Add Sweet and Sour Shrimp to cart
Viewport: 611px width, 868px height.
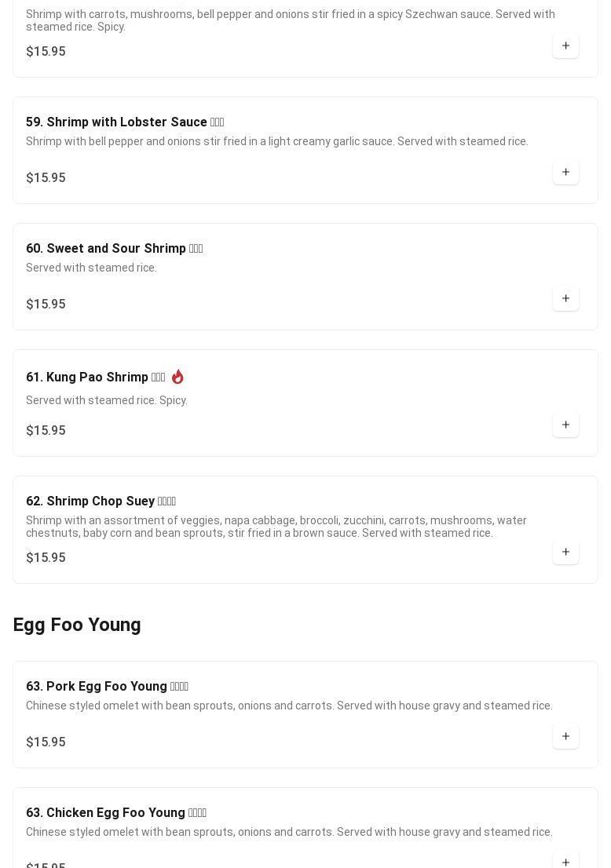(565, 297)
